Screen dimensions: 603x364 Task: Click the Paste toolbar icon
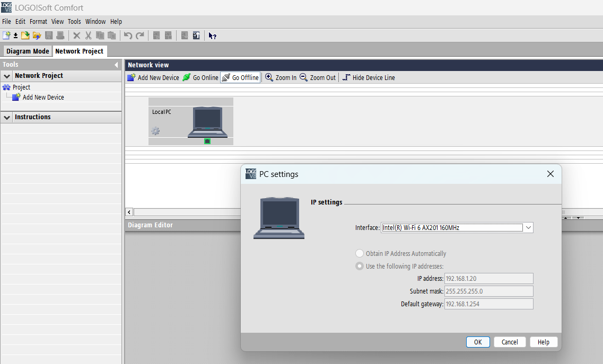(x=111, y=35)
